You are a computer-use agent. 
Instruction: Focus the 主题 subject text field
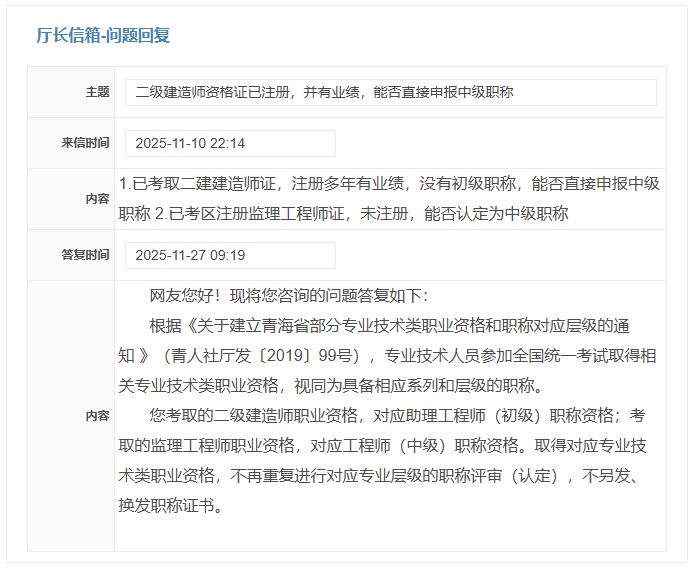[390, 92]
